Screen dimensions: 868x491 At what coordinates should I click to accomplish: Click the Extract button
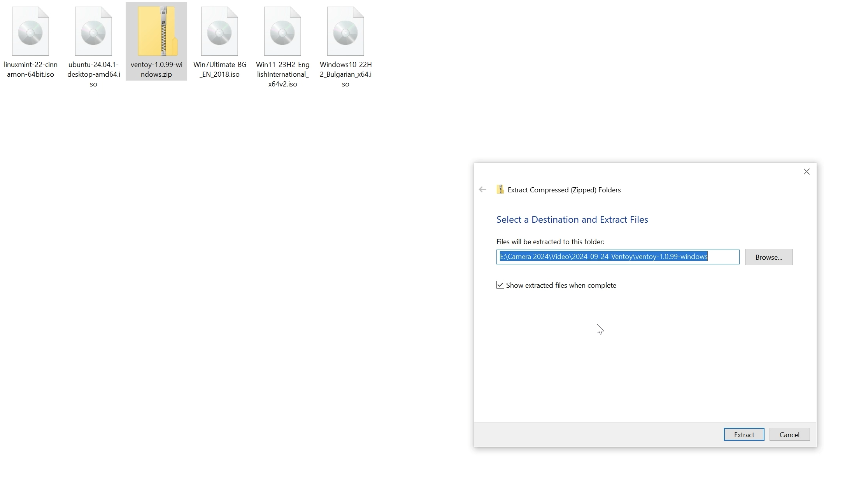pyautogui.click(x=744, y=435)
